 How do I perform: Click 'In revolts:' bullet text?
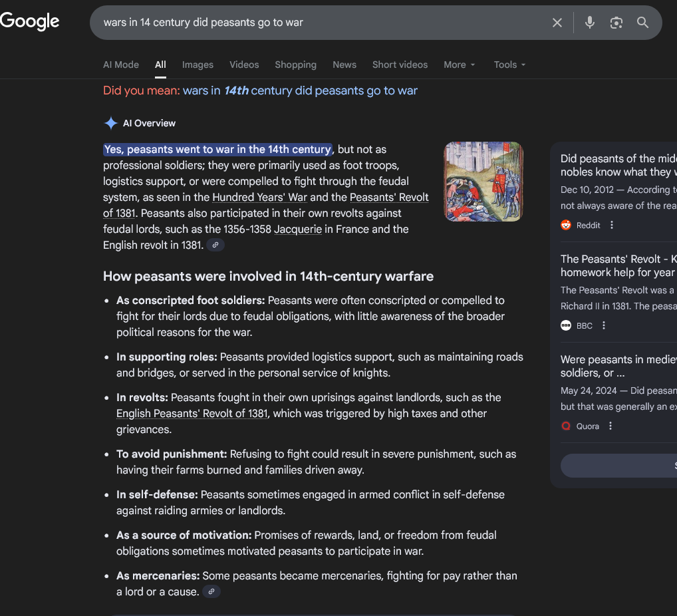(x=142, y=397)
